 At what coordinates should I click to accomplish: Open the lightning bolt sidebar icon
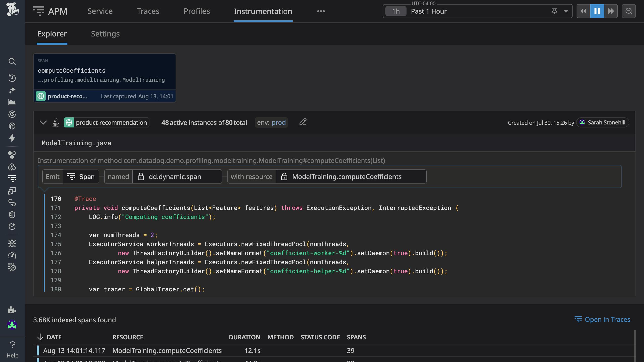12,138
